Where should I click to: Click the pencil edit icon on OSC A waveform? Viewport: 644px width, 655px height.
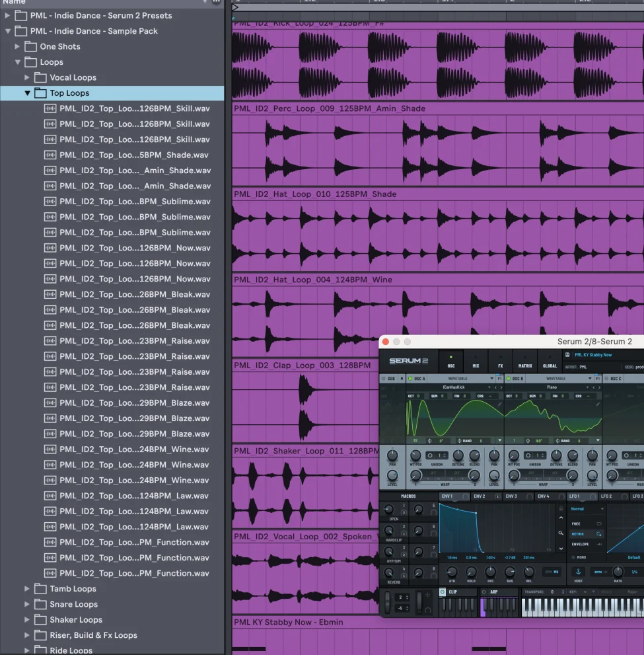(499, 405)
